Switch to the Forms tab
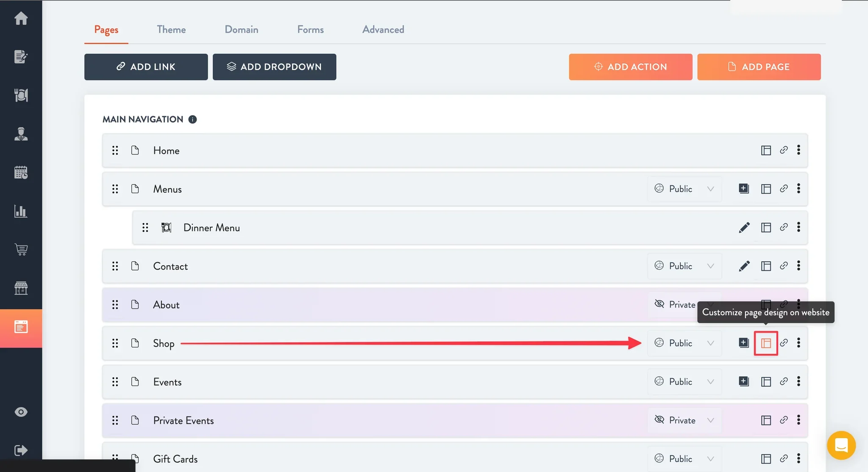The height and width of the screenshot is (472, 868). [x=310, y=30]
